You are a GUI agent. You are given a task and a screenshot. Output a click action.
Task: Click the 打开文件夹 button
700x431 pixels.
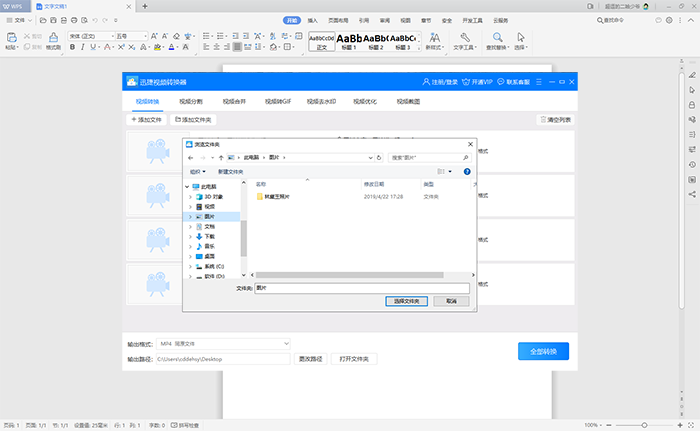(354, 359)
